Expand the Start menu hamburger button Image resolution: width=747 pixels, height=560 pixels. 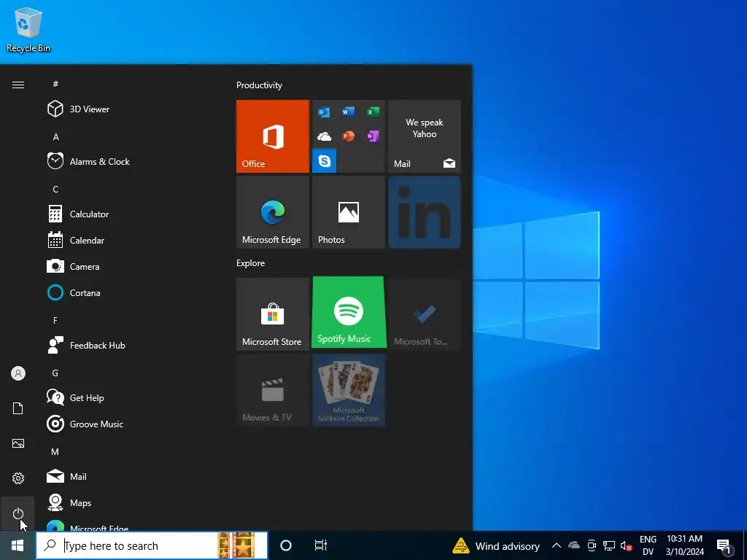click(x=18, y=85)
